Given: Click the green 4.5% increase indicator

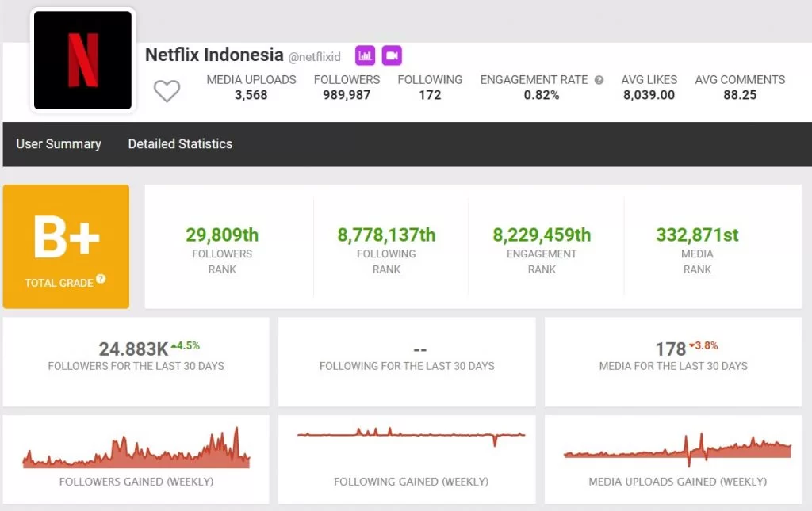Looking at the screenshot, I should click(186, 345).
